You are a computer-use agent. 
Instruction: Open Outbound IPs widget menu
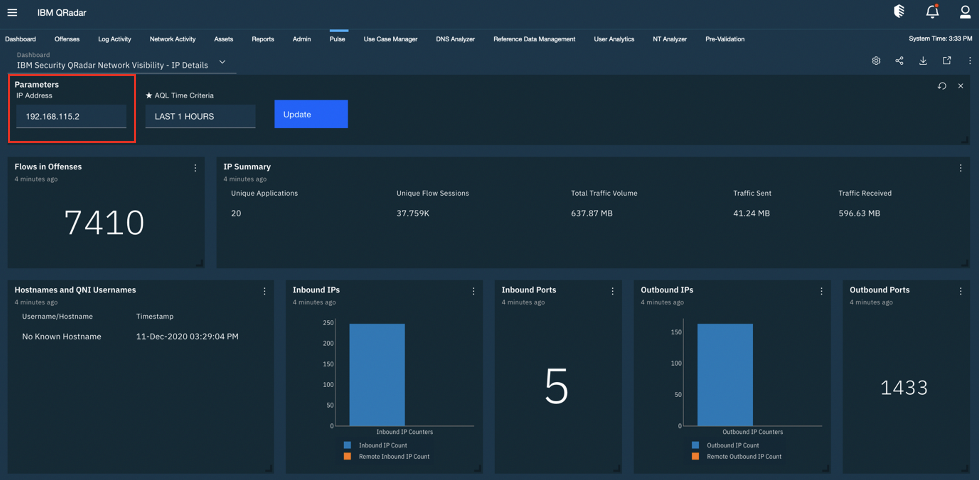tap(821, 291)
